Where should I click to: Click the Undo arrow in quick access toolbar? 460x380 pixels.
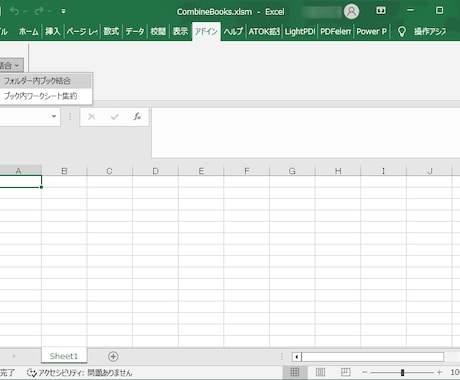pyautogui.click(x=14, y=11)
